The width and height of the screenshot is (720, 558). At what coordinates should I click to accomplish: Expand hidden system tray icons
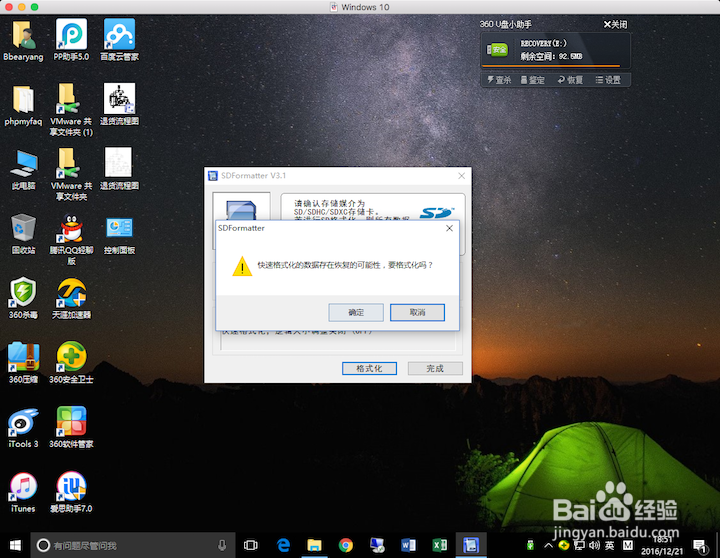pyautogui.click(x=548, y=546)
